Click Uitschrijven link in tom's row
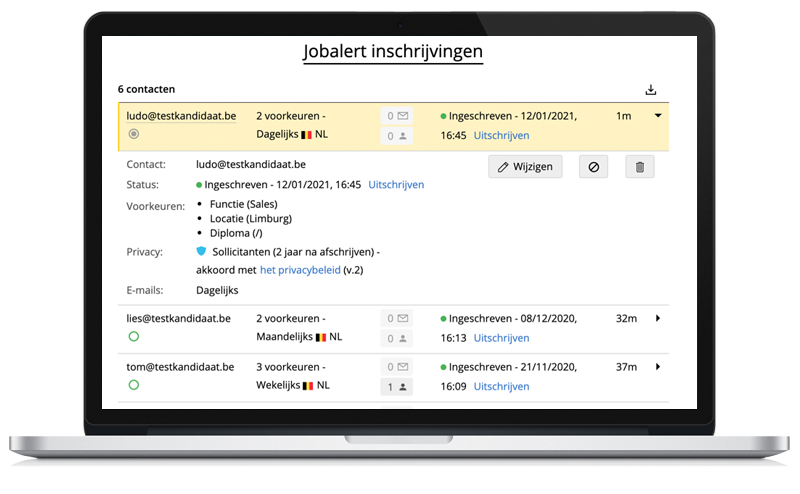Viewport: 800px width, 494px height. tap(501, 386)
